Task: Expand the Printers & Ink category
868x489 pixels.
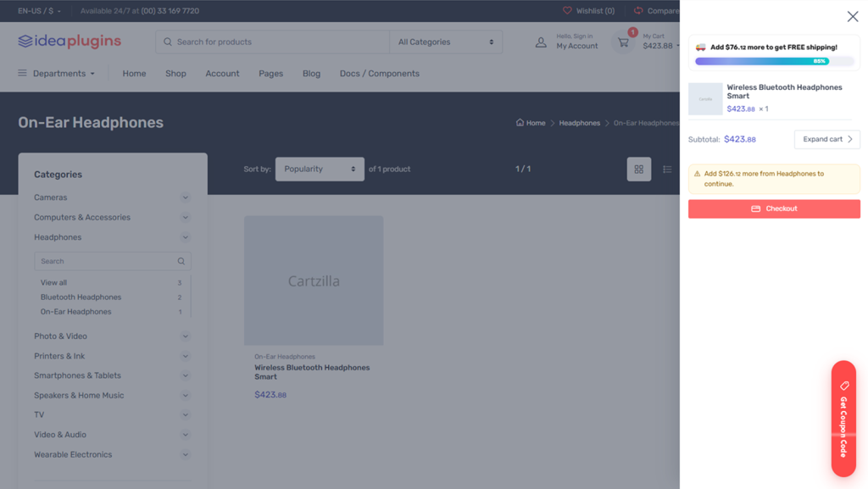Action: tap(186, 356)
